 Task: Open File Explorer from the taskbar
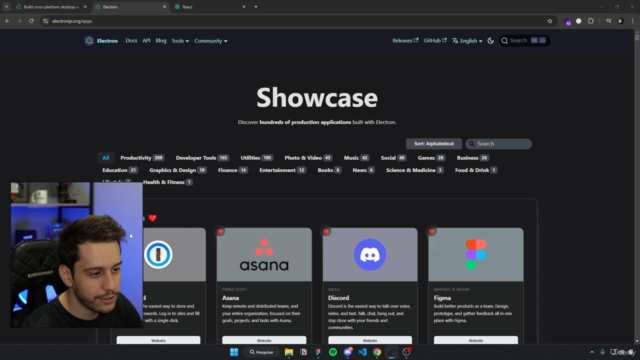click(289, 352)
